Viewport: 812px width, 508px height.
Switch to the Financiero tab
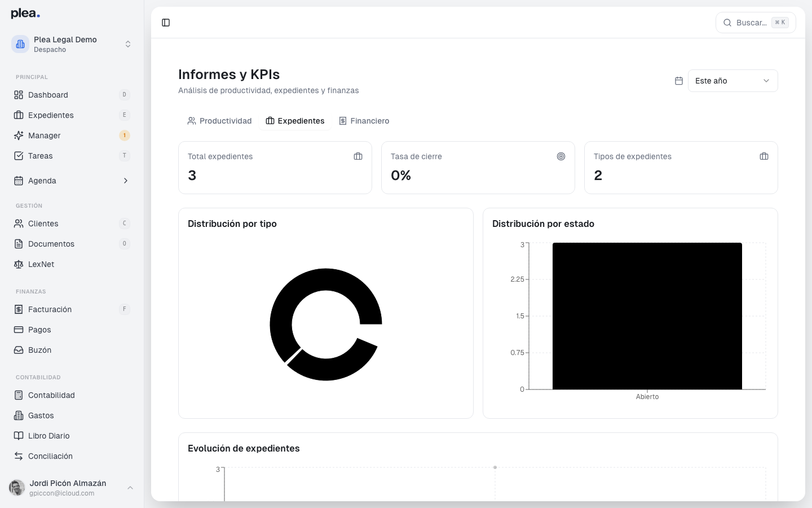pyautogui.click(x=364, y=121)
